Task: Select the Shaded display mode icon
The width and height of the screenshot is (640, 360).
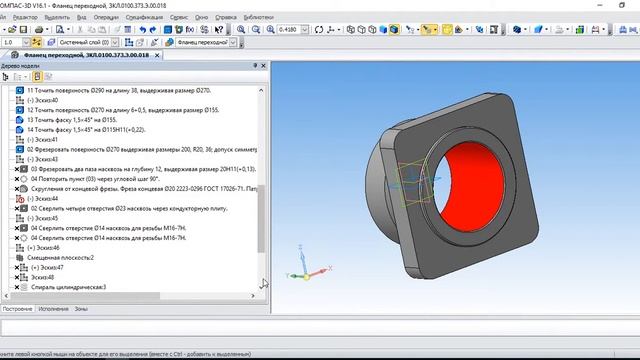Action: 383,29
